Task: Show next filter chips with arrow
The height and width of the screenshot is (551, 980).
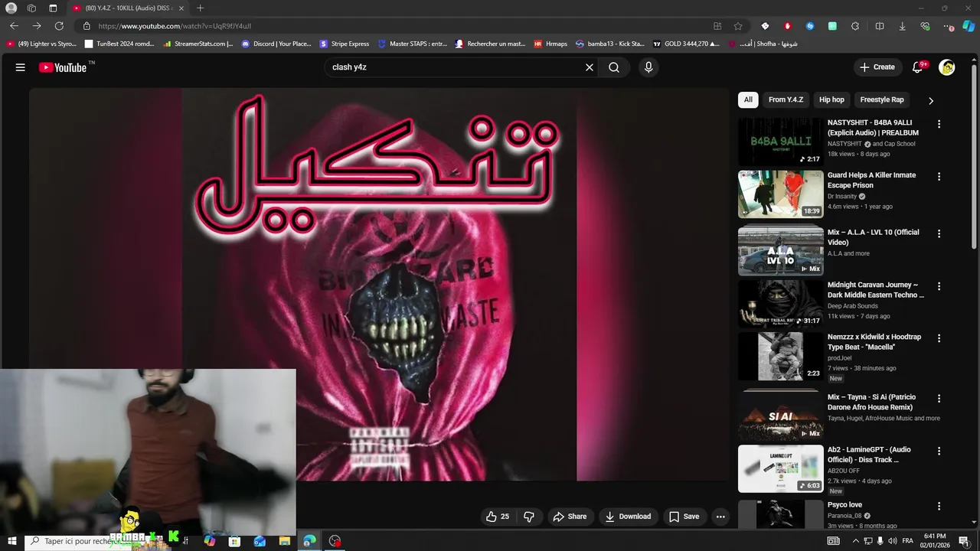Action: 931,100
